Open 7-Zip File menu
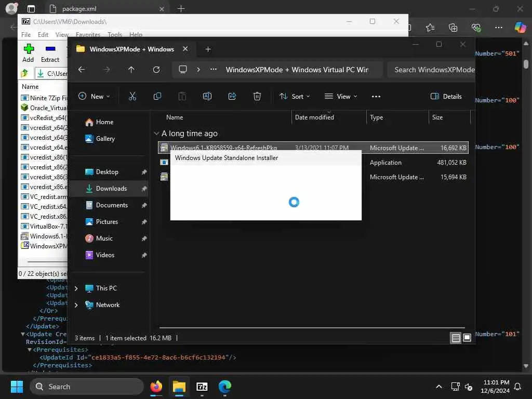 click(26, 35)
